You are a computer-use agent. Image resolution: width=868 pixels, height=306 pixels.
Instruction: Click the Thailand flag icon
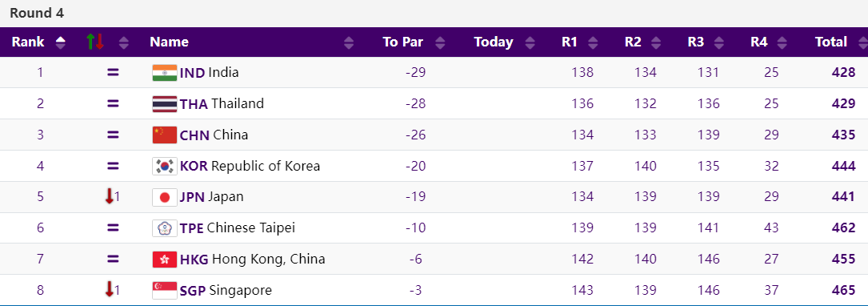click(165, 103)
